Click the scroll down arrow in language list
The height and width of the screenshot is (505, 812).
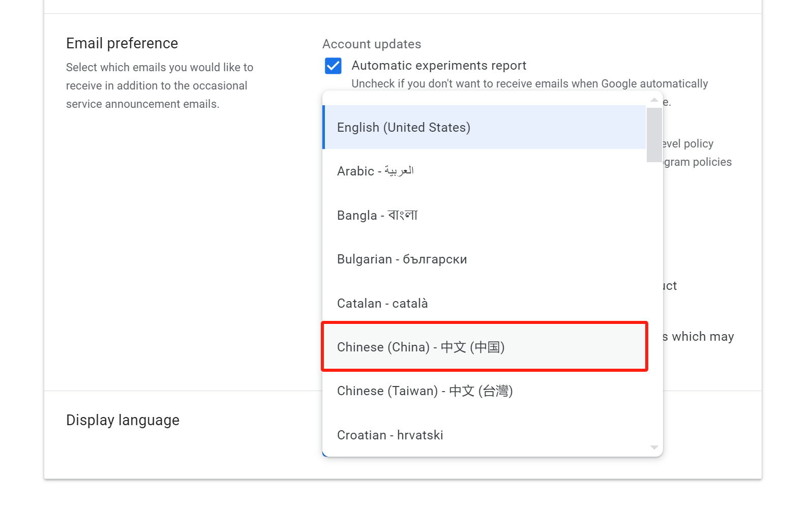click(654, 448)
